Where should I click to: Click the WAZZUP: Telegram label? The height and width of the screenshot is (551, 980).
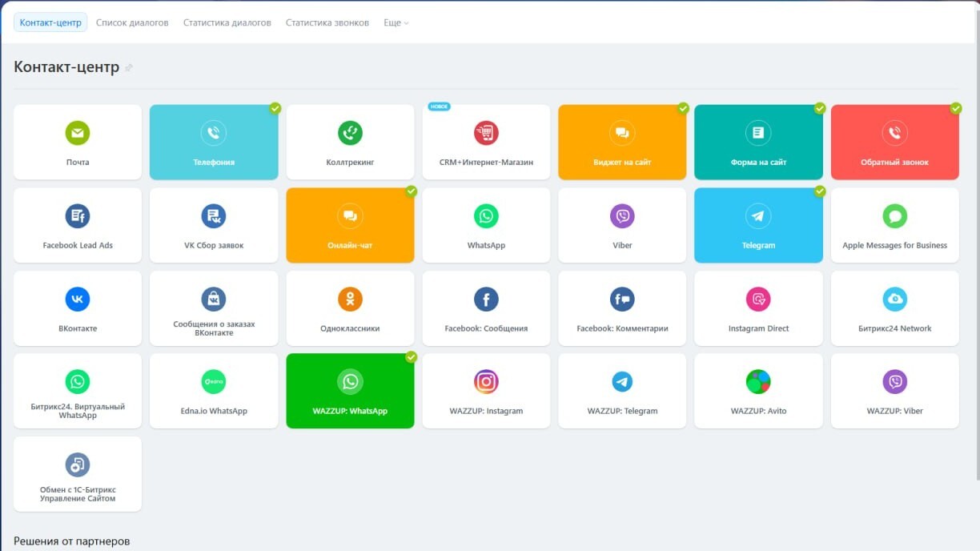(x=622, y=411)
